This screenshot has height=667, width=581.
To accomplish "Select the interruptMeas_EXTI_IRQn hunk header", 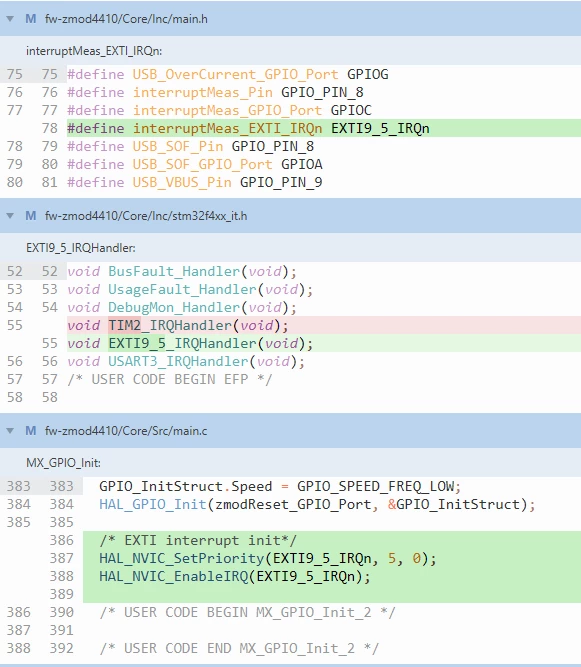I will pyautogui.click(x=94, y=51).
